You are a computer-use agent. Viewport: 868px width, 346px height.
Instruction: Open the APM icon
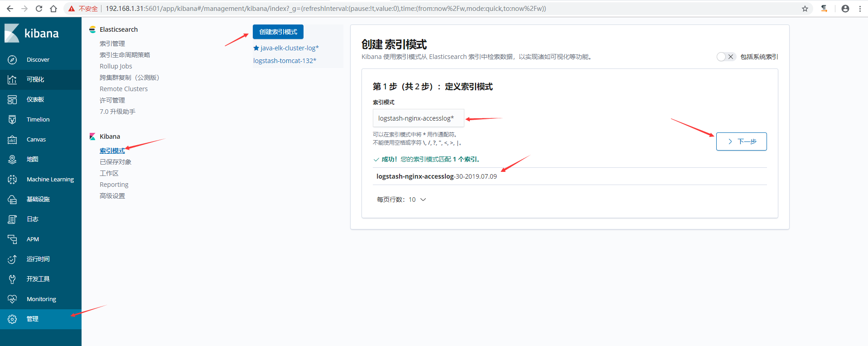point(12,239)
